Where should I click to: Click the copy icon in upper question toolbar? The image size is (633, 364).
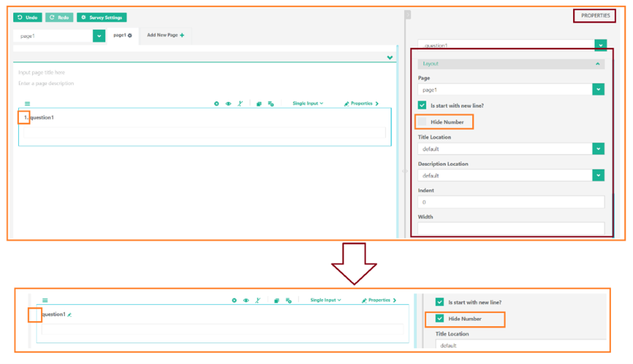pyautogui.click(x=259, y=103)
